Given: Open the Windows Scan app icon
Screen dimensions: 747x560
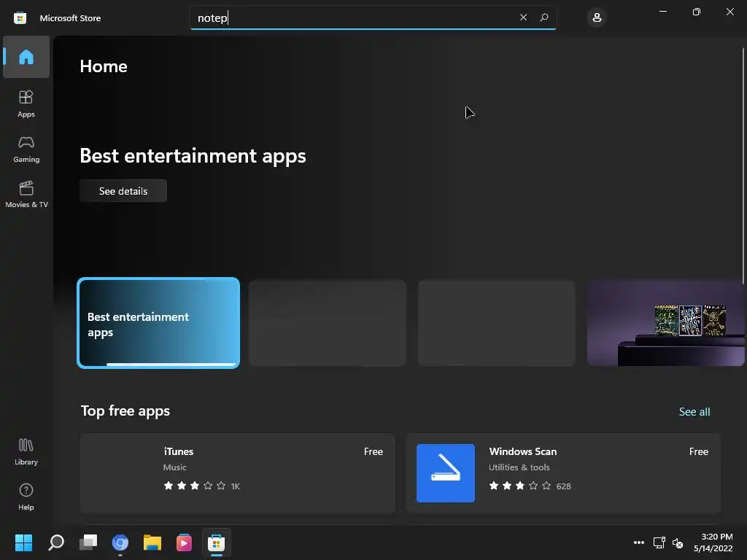Looking at the screenshot, I should 446,472.
